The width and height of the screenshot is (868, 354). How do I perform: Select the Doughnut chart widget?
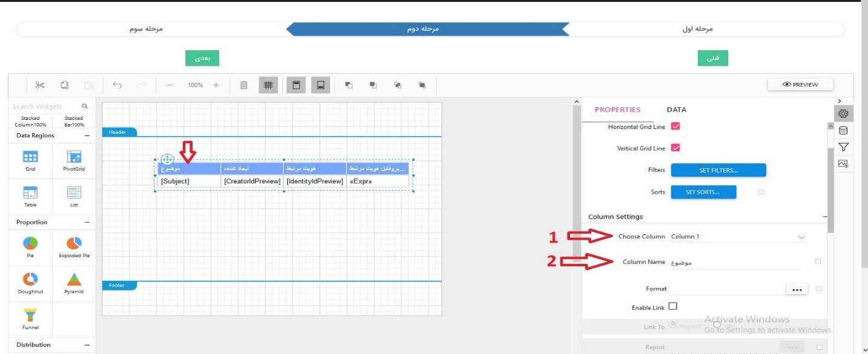(x=30, y=283)
